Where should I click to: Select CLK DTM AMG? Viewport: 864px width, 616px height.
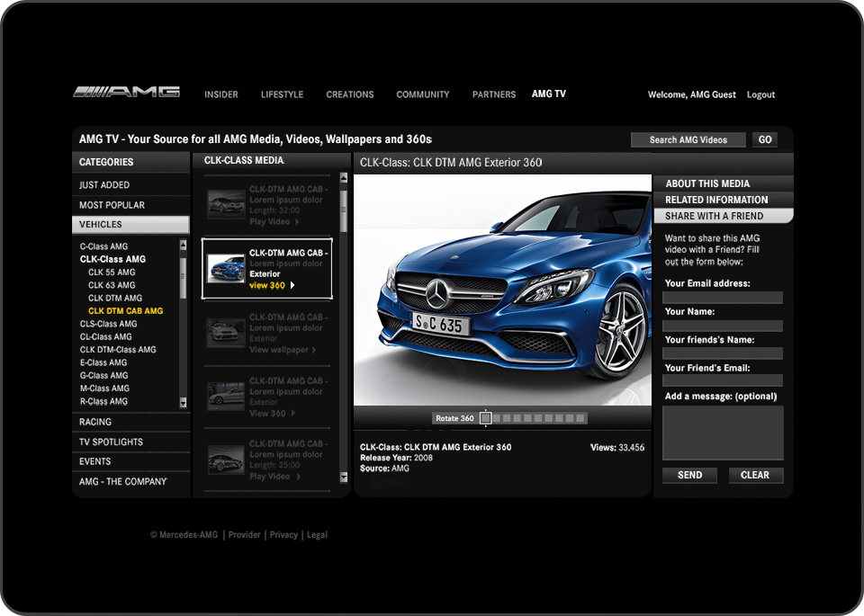tap(114, 298)
